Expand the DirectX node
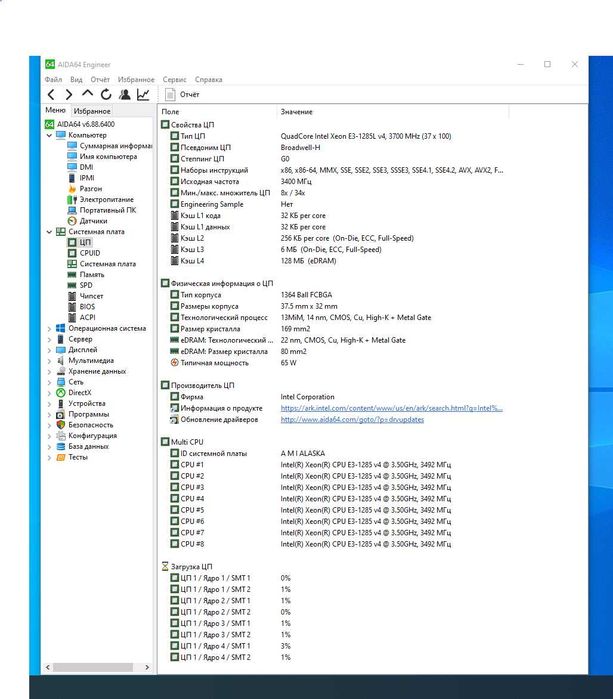613x699 pixels. 49,393
